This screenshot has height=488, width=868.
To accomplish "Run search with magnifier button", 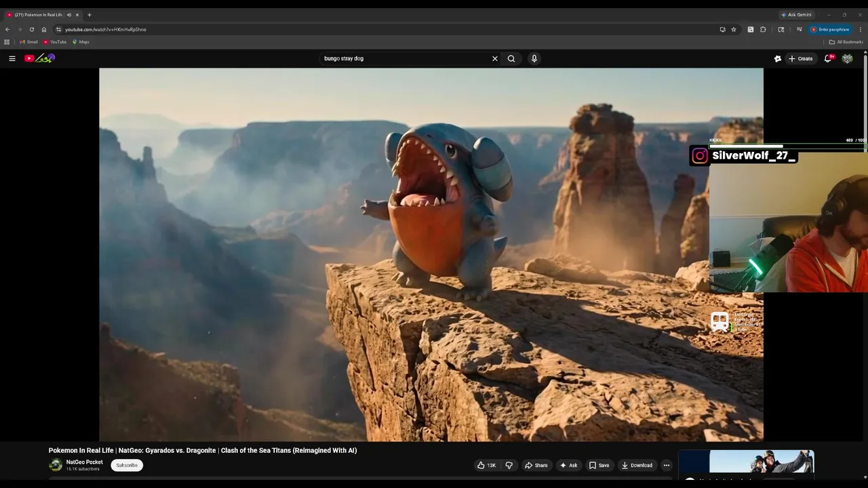I will coord(511,58).
